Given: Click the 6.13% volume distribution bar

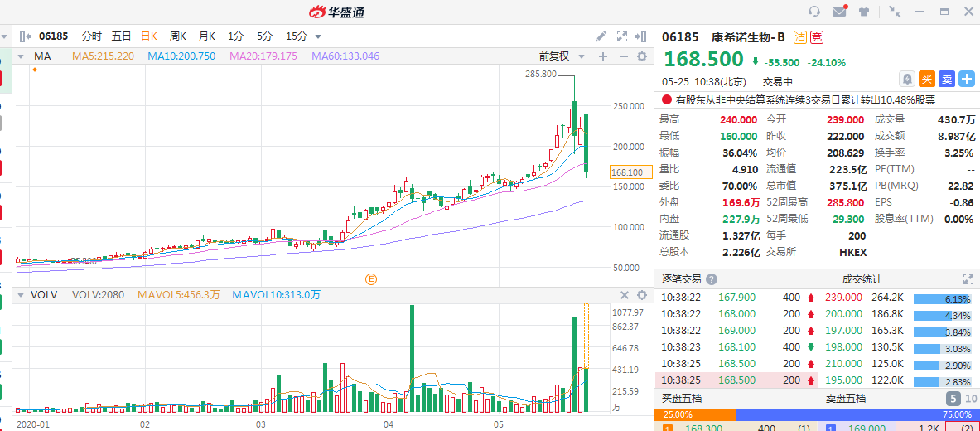Looking at the screenshot, I should click(943, 299).
